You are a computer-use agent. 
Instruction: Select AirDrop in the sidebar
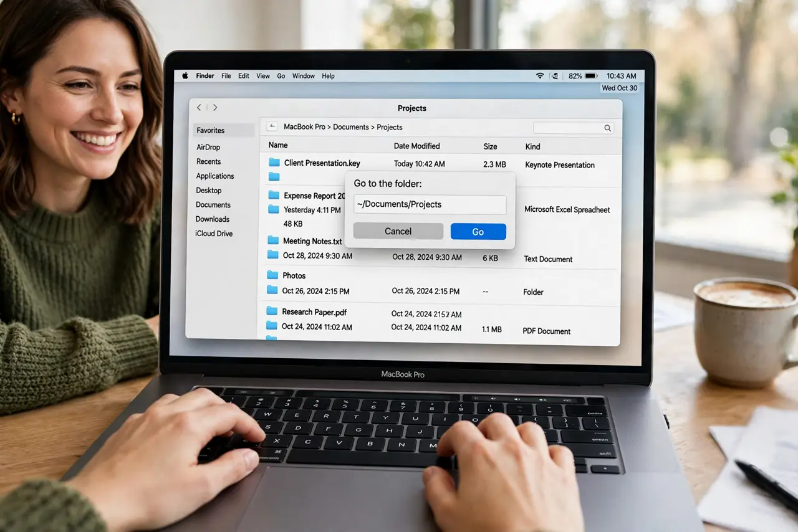208,147
